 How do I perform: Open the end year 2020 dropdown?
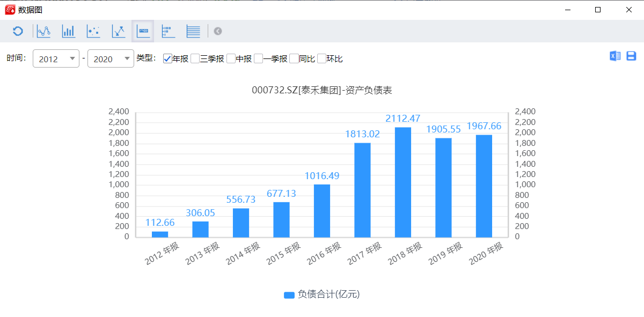coord(111,58)
